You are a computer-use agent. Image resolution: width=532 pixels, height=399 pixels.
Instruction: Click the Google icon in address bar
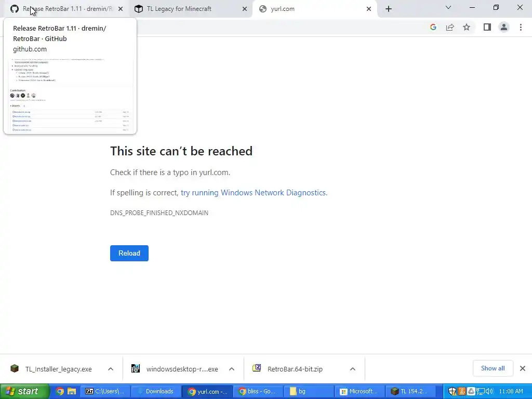[433, 27]
